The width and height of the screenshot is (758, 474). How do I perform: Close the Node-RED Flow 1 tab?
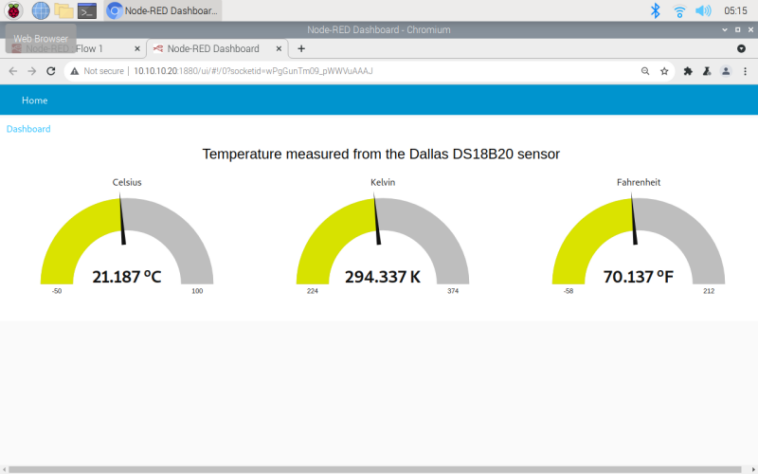137,48
